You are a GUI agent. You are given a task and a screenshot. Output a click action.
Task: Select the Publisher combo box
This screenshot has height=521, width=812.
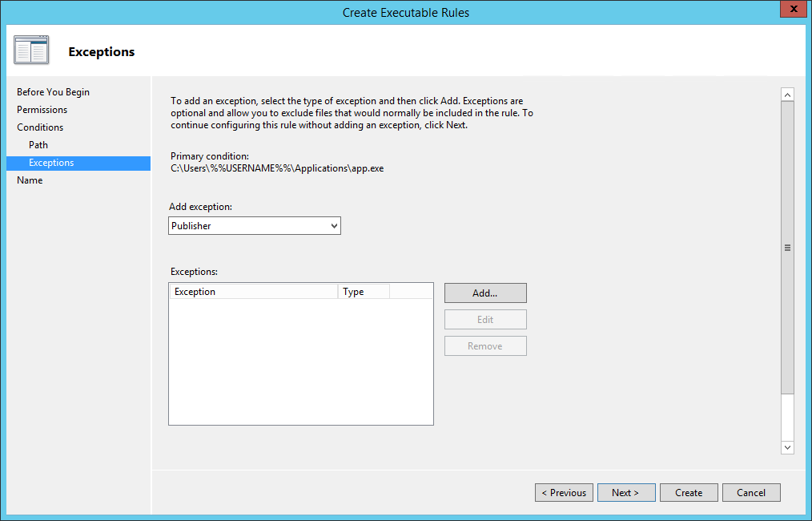click(x=255, y=226)
